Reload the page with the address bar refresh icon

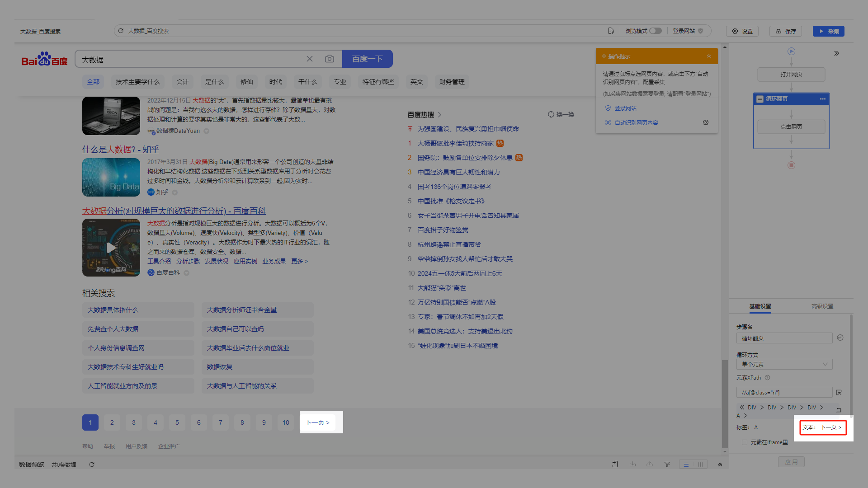[121, 31]
